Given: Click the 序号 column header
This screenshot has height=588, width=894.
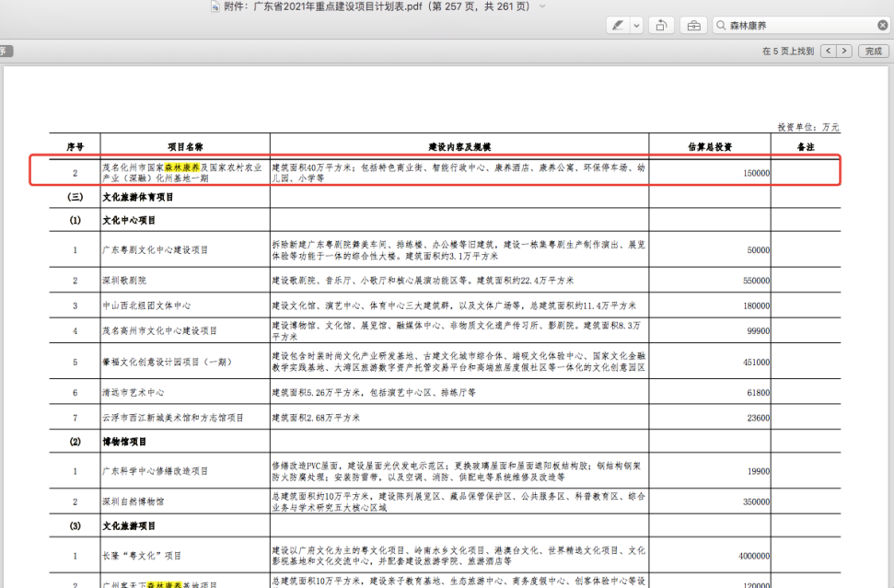Looking at the screenshot, I should pyautogui.click(x=75, y=147).
